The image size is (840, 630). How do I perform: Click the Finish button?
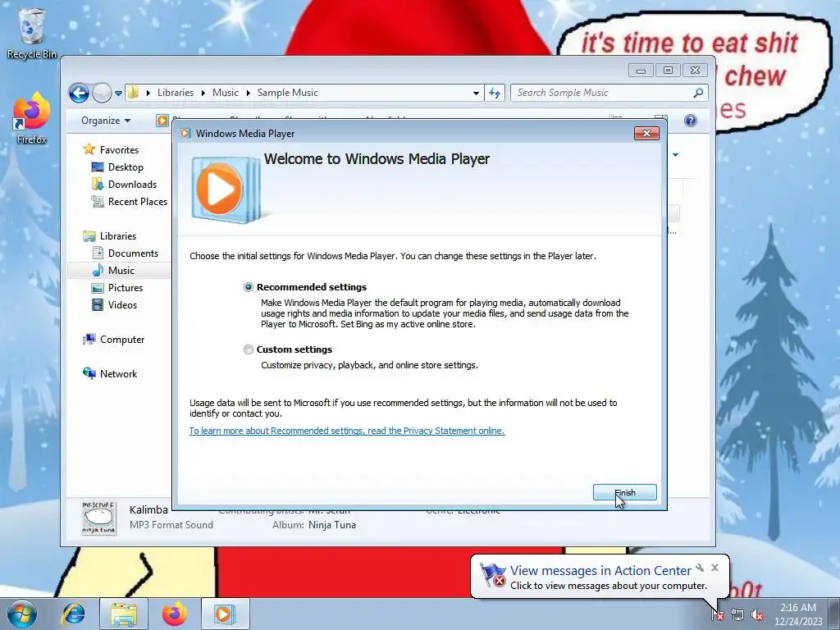[624, 492]
